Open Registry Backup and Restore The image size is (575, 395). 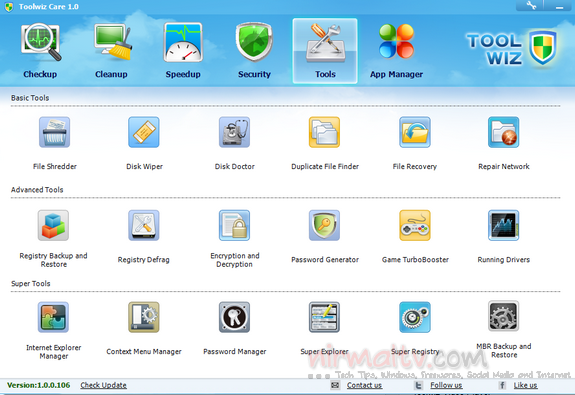[x=53, y=225]
